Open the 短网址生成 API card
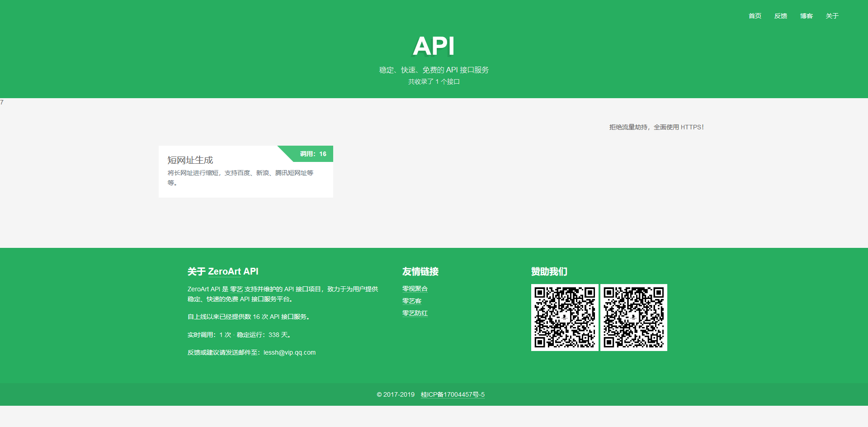This screenshot has width=868, height=427. point(190,160)
